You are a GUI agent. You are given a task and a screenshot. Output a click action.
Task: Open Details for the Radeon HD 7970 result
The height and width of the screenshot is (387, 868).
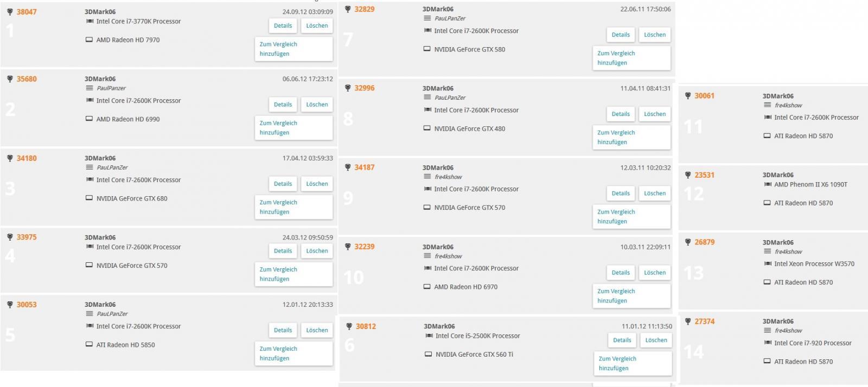tap(283, 25)
